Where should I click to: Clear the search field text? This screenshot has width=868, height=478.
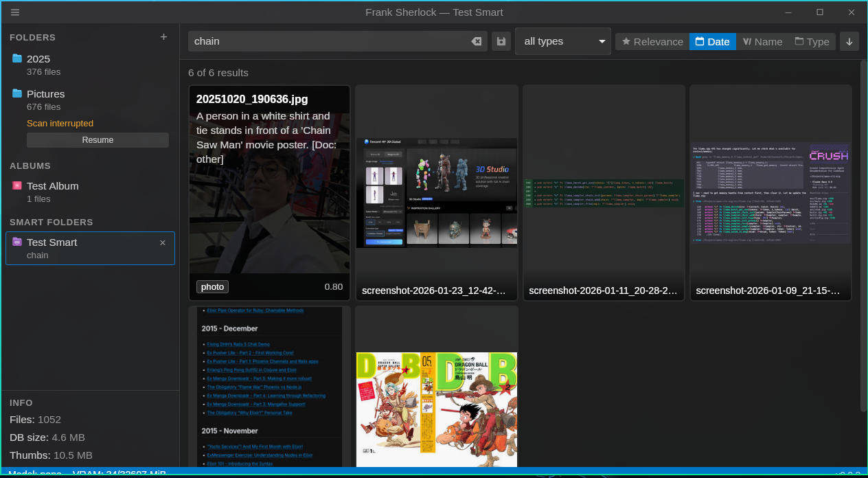pos(476,41)
